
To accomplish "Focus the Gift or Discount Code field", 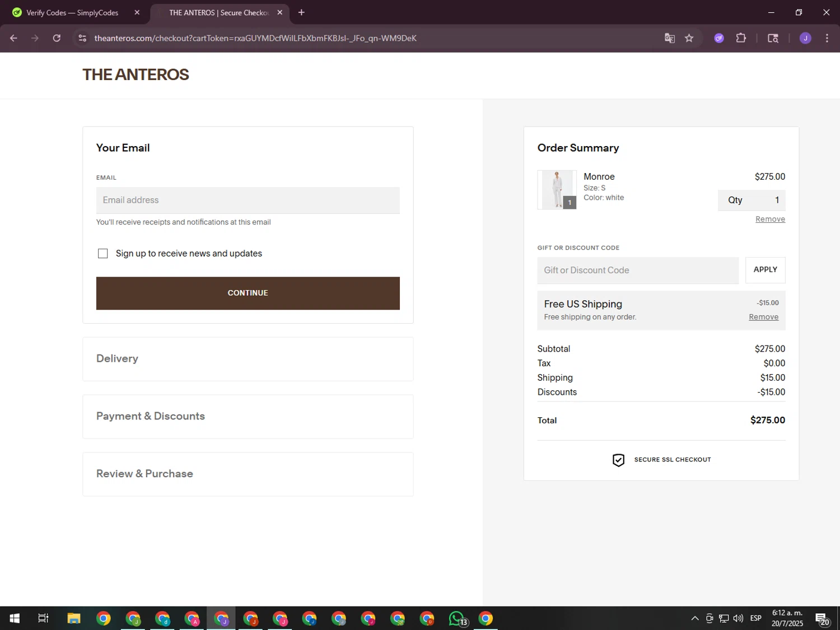I will click(x=638, y=270).
